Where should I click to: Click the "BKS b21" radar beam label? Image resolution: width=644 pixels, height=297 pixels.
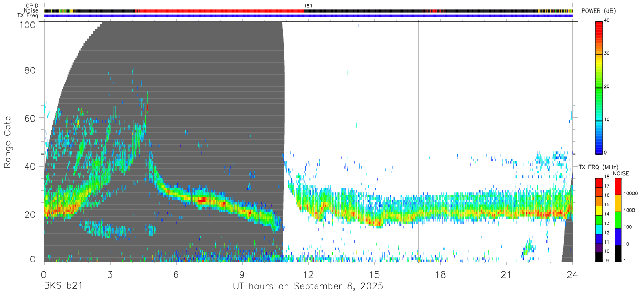tap(62, 287)
